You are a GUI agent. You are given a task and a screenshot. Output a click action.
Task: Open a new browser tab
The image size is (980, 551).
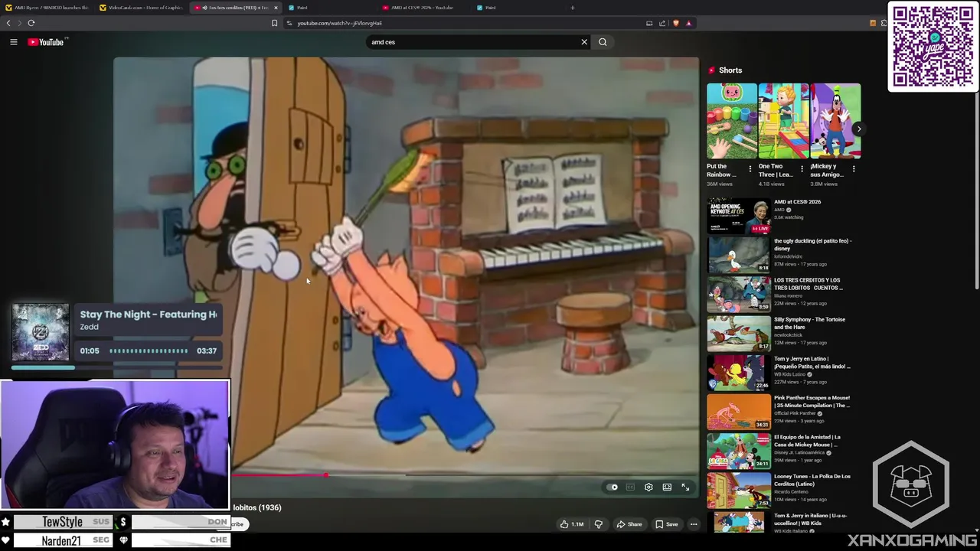click(x=572, y=8)
